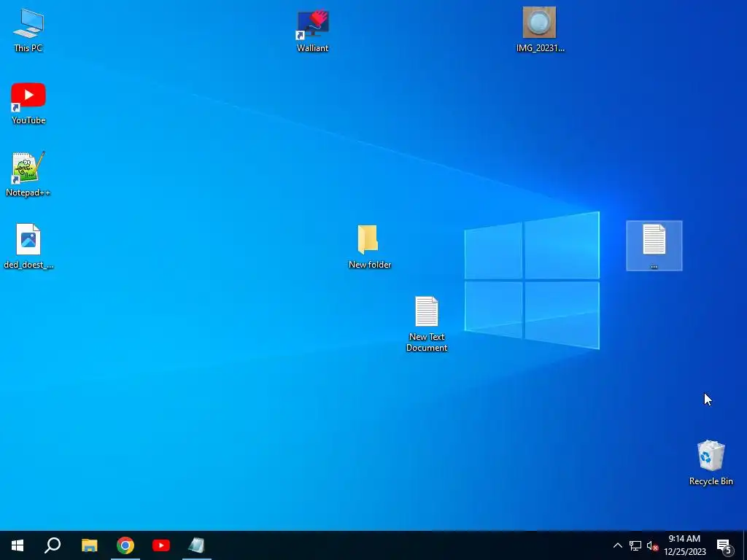Image resolution: width=747 pixels, height=560 pixels.
Task: Select the YouTube desktop shortcut
Action: 28,104
